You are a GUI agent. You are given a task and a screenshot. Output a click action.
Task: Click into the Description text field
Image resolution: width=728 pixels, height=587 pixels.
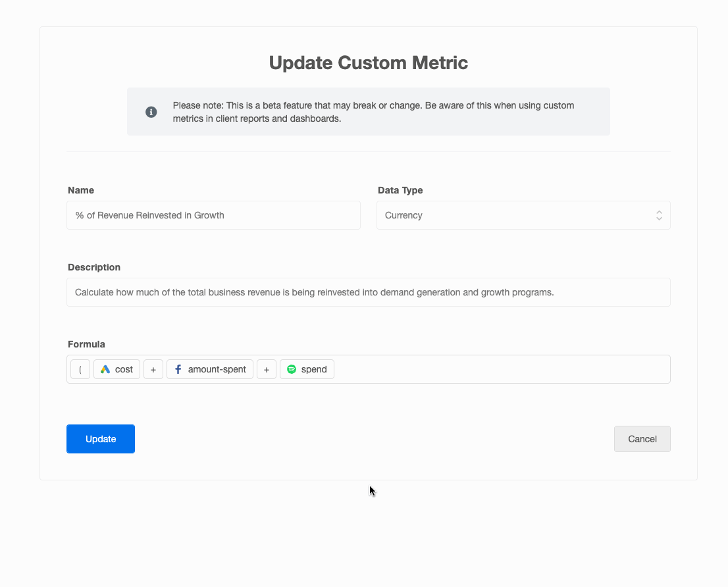pyautogui.click(x=369, y=292)
